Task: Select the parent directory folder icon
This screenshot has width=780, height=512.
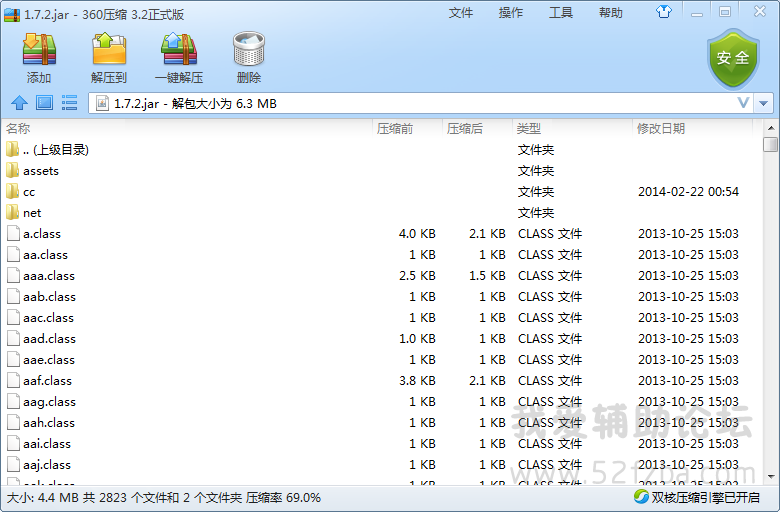Action: click(x=13, y=149)
